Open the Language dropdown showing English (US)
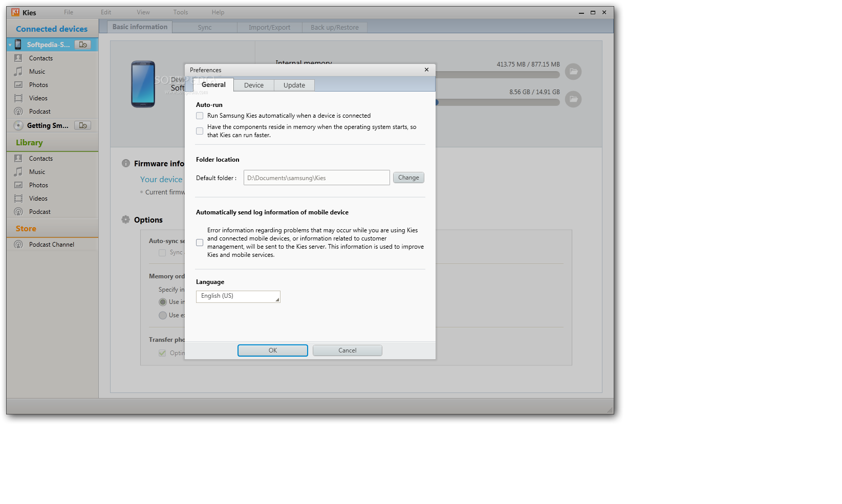This screenshot has height=504, width=842. 238,296
